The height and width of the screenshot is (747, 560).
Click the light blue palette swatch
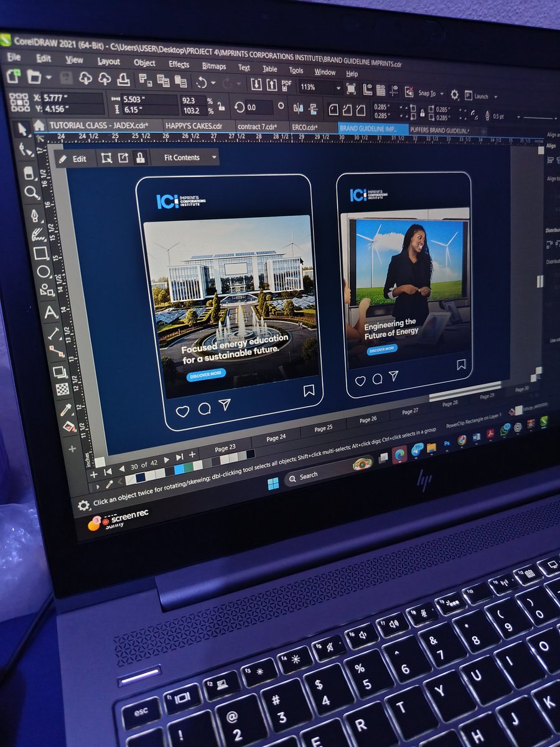179,469
